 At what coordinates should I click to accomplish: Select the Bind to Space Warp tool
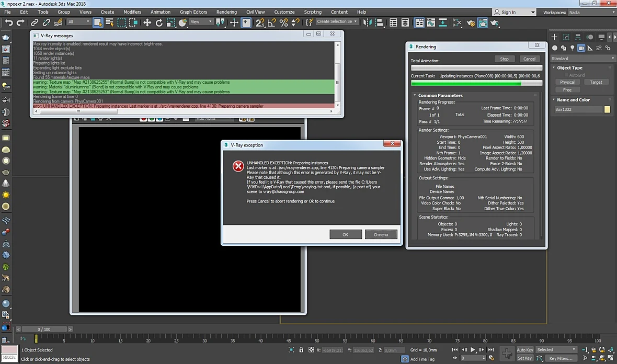[58, 23]
